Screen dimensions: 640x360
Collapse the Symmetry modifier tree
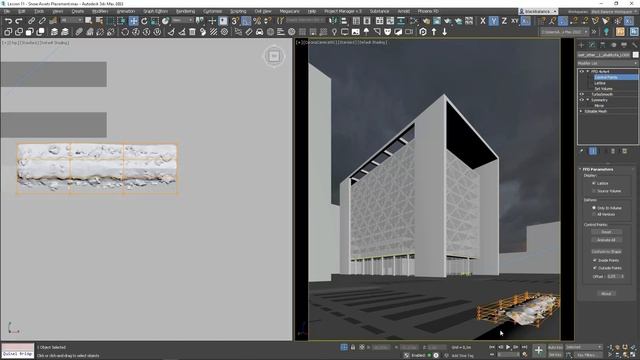pos(587,100)
